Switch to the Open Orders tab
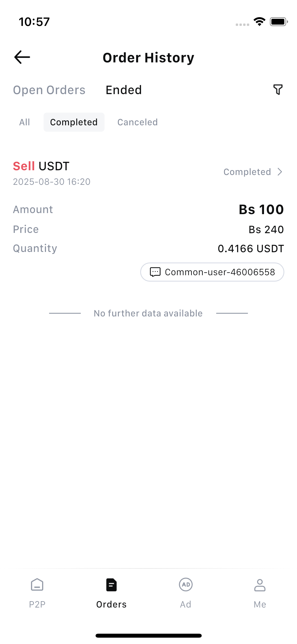 coord(49,90)
